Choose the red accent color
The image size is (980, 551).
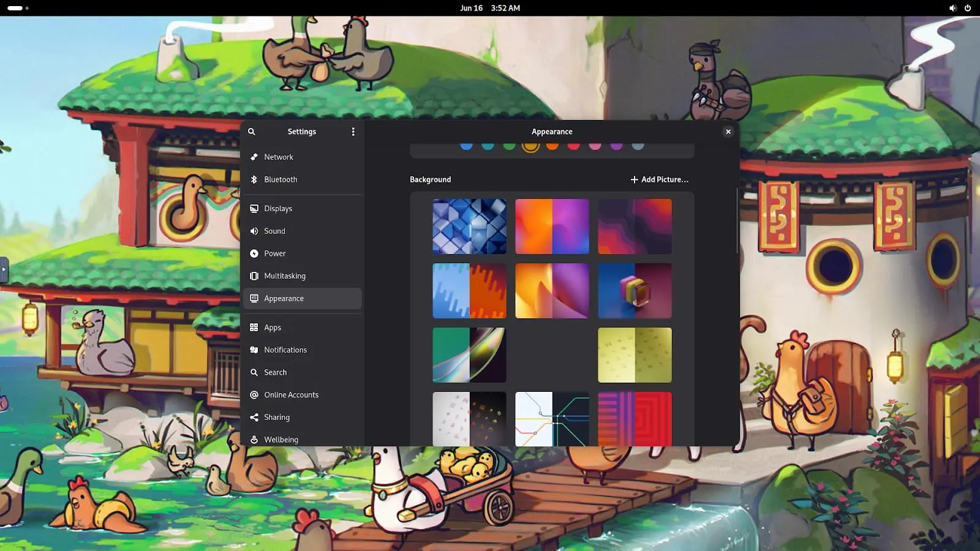point(574,146)
